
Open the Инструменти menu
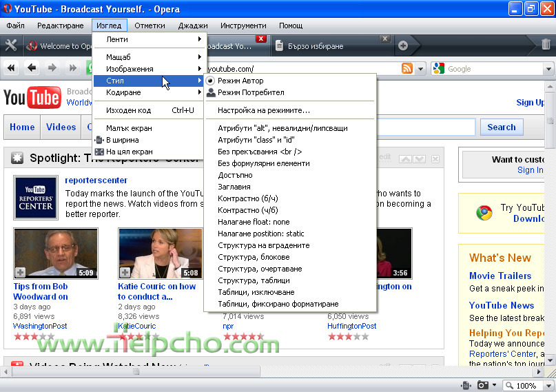243,25
